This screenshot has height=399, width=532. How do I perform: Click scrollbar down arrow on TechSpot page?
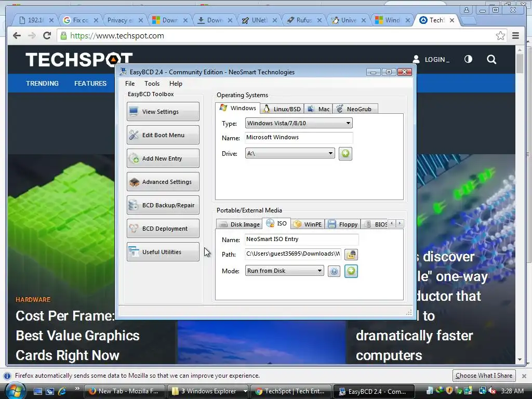[520, 360]
